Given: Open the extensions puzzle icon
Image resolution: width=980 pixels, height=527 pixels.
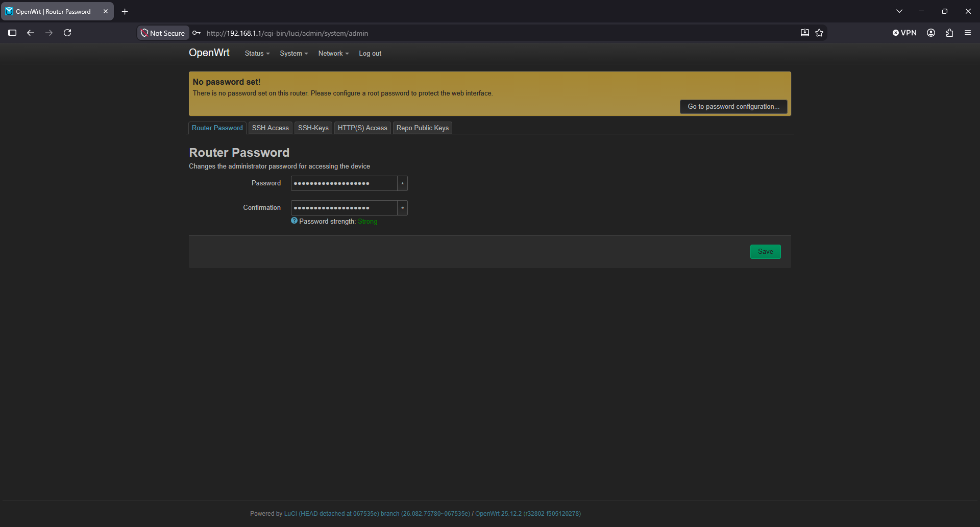Looking at the screenshot, I should (x=949, y=33).
